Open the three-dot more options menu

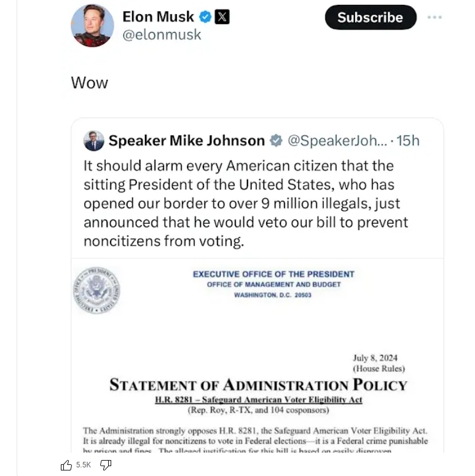coord(434,17)
